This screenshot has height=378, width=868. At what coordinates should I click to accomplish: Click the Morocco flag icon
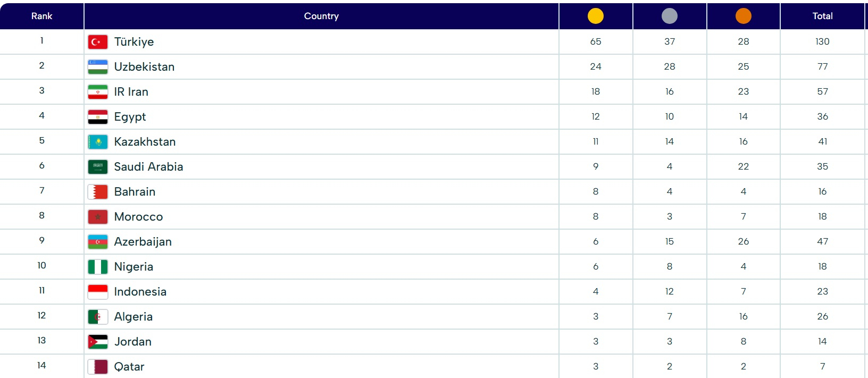point(98,217)
